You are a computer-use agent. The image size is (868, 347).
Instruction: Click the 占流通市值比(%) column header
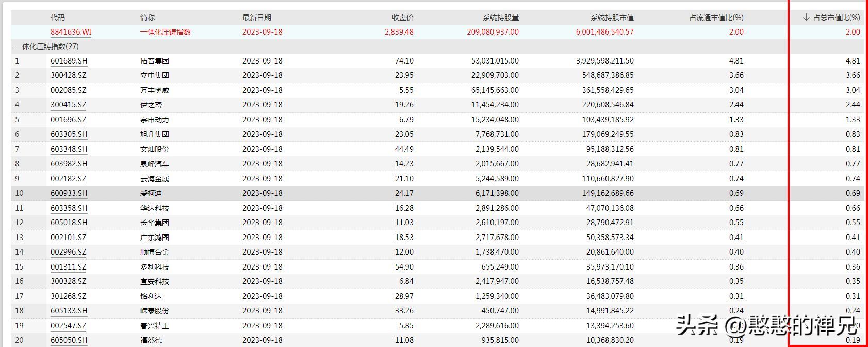click(716, 18)
